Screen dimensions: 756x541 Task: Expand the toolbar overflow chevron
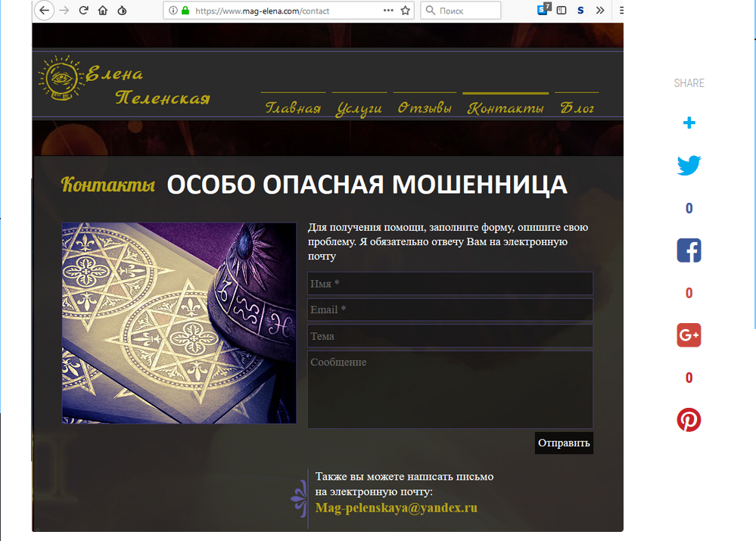[600, 11]
